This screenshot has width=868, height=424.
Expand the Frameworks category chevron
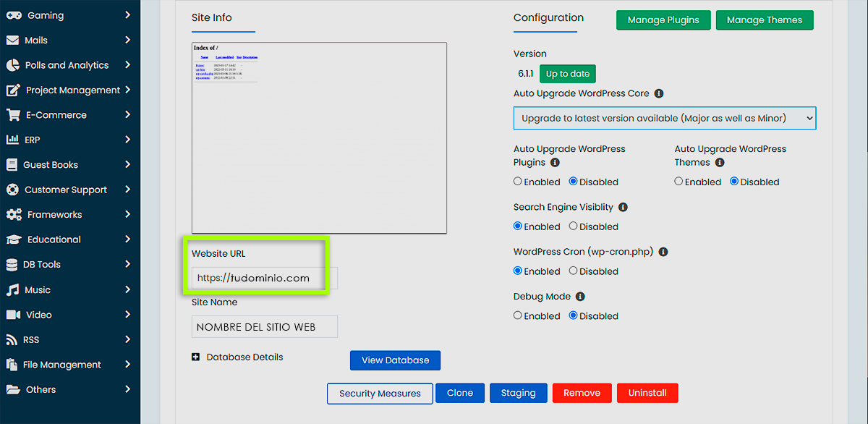[127, 214]
